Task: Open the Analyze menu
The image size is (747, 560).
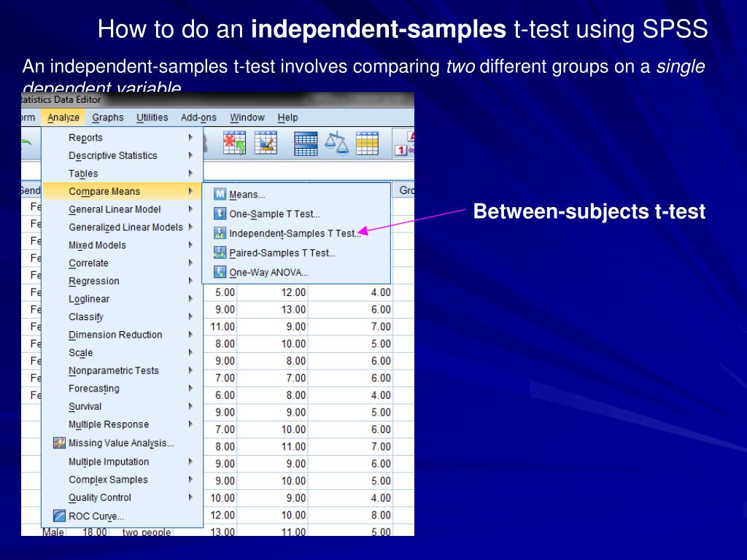Action: [x=63, y=117]
